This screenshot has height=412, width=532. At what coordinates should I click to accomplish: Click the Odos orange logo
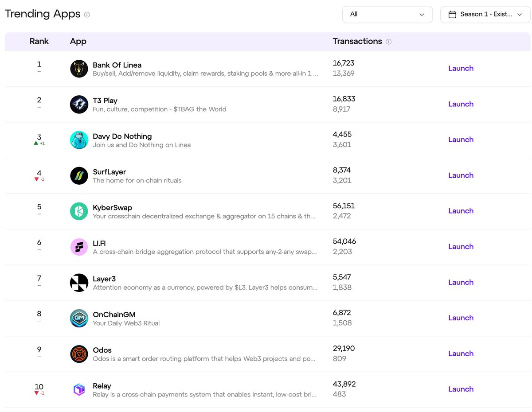79,354
